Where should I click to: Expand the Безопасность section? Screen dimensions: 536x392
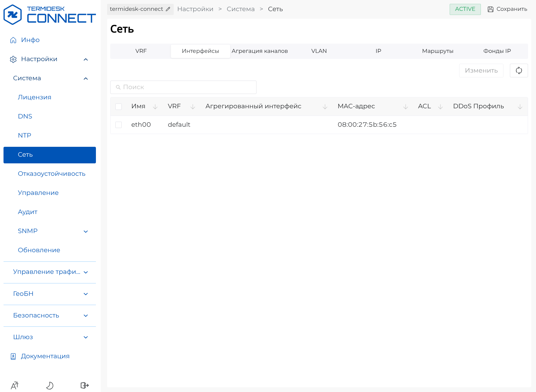click(85, 316)
